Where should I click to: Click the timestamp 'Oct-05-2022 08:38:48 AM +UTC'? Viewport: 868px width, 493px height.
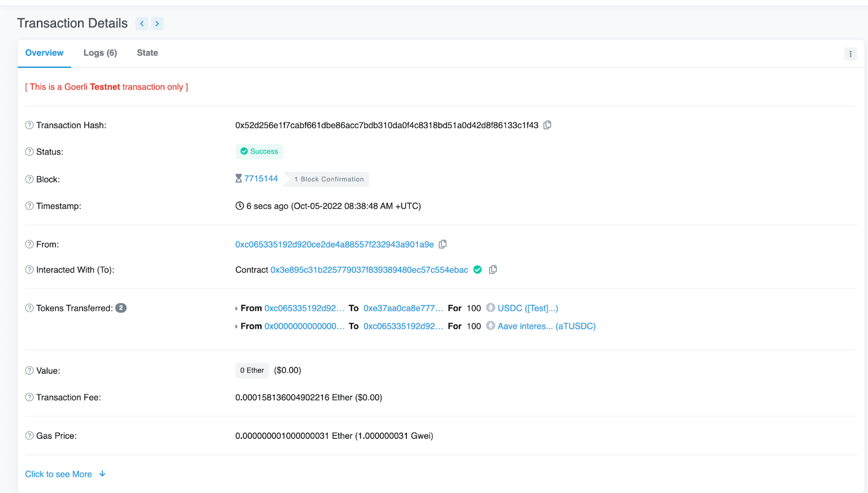click(x=356, y=206)
